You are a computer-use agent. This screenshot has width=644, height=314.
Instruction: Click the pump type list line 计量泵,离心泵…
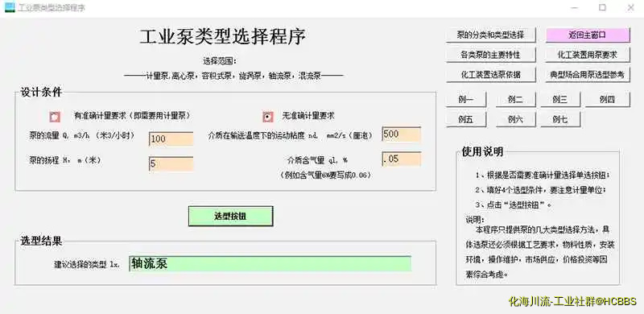pyautogui.click(x=233, y=76)
